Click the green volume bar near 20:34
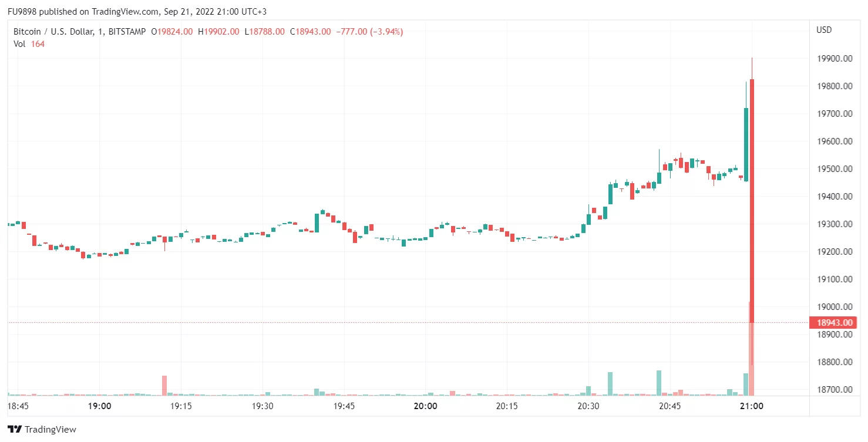The height and width of the screenshot is (442, 868). (x=610, y=384)
